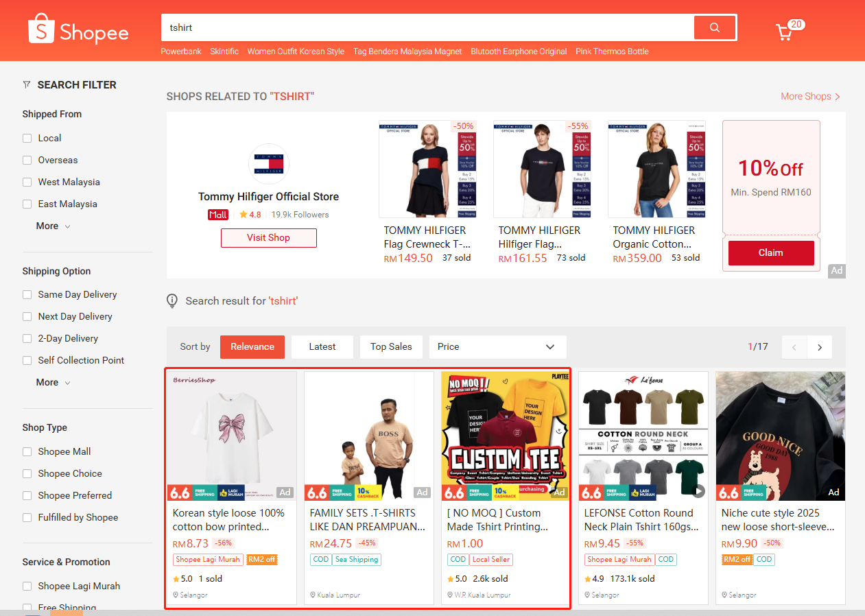
Task: Open the Custom Tee product image
Action: point(506,436)
